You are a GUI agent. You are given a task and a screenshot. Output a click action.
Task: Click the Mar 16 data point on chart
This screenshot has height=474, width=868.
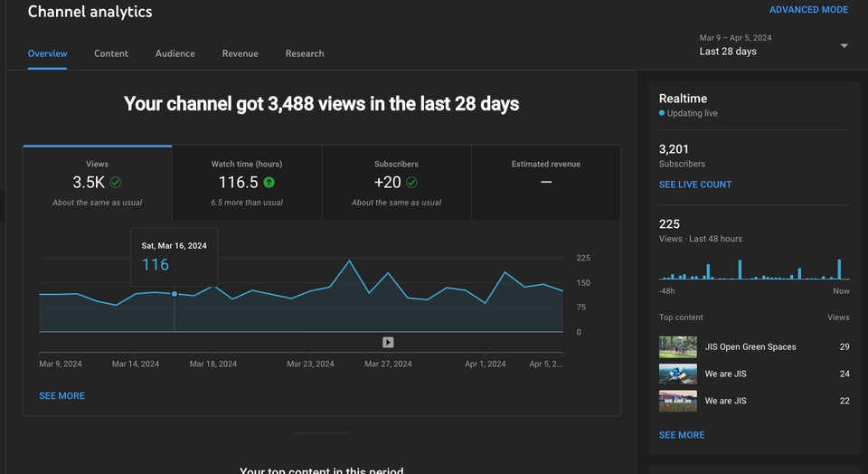[175, 294]
